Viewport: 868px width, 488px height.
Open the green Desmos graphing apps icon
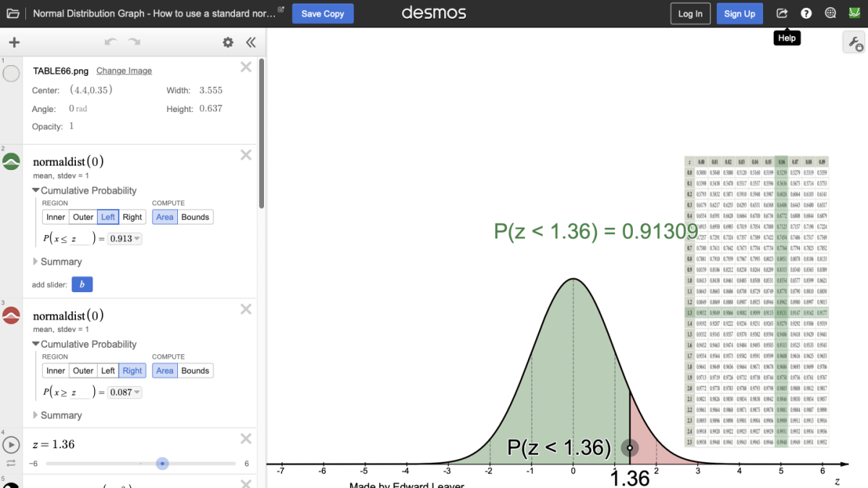854,14
